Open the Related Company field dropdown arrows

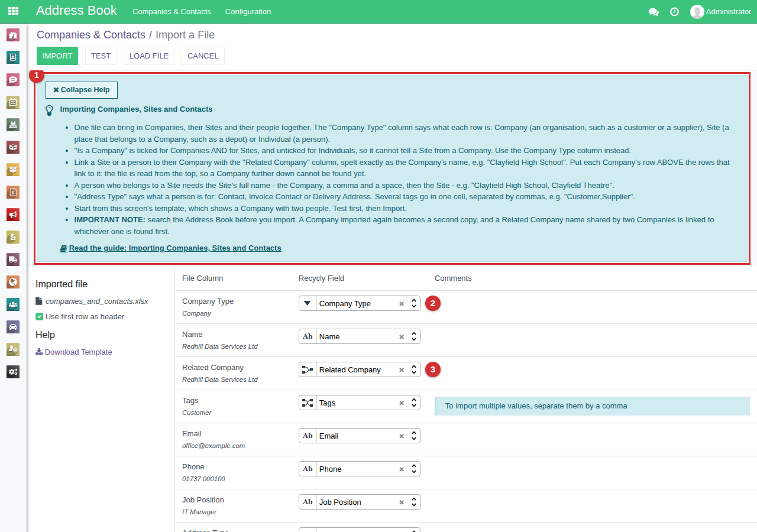point(414,369)
